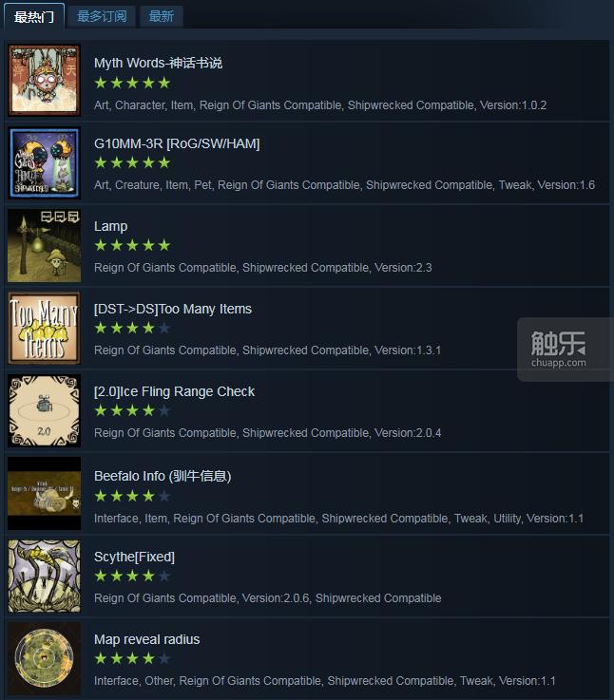Select the Lamp mod thumbnail

(x=45, y=246)
